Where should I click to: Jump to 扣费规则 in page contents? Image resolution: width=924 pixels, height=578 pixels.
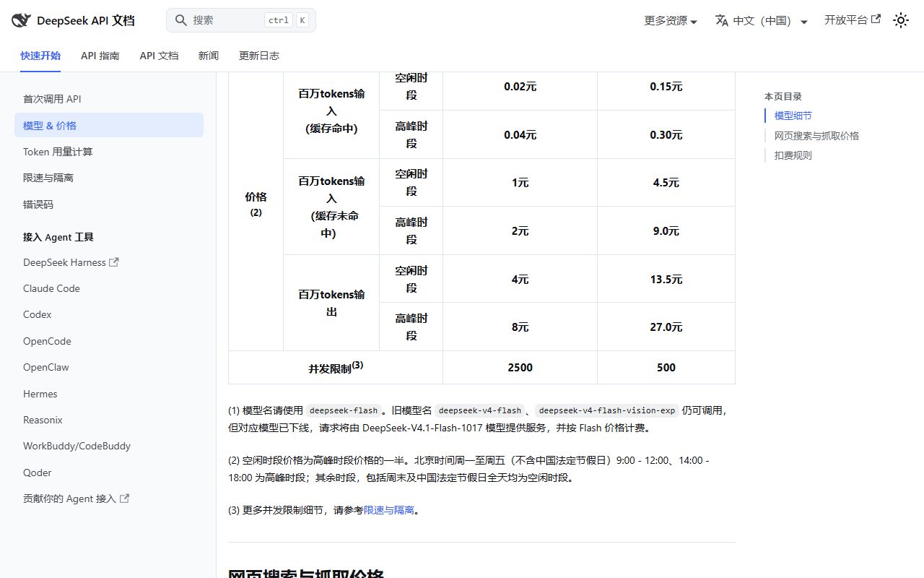coord(793,155)
